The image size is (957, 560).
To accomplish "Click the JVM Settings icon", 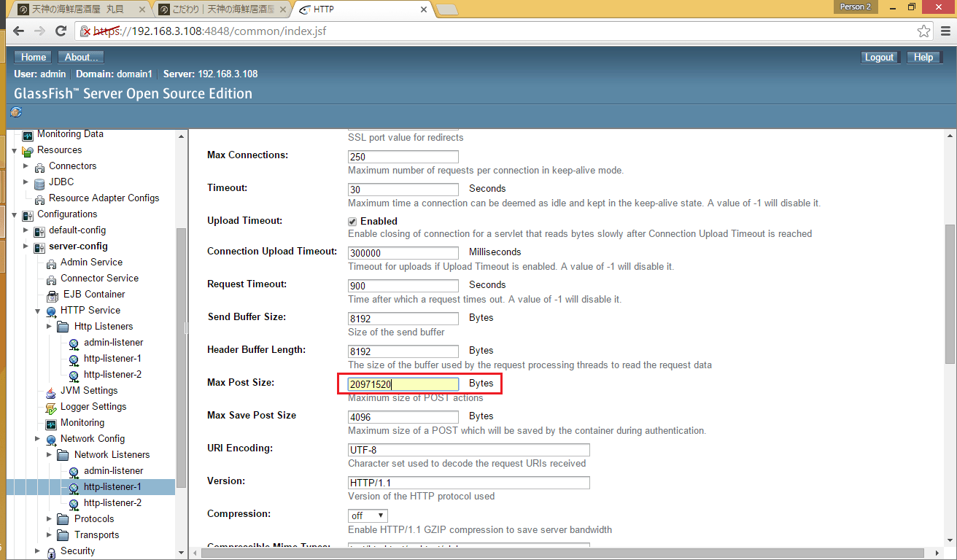I will (x=51, y=392).
